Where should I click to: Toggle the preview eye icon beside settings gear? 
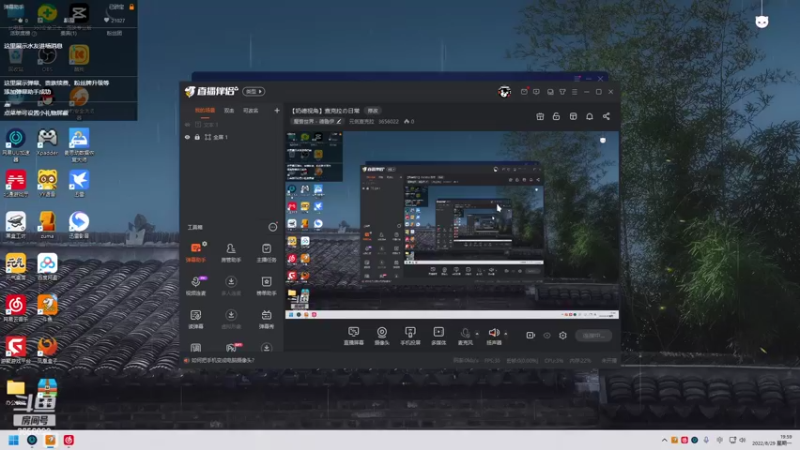547,335
